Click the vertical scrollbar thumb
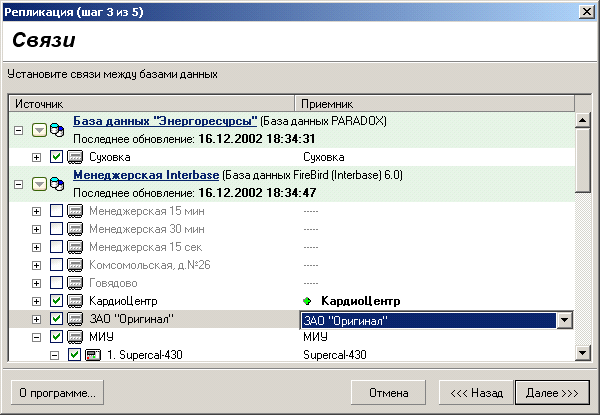The width and height of the screenshot is (600, 415). coord(582,161)
